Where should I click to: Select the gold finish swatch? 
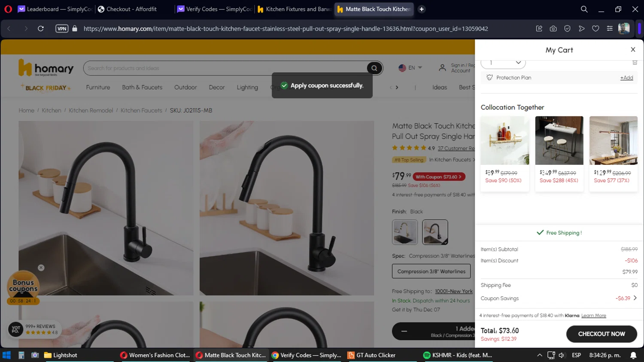pos(405,232)
